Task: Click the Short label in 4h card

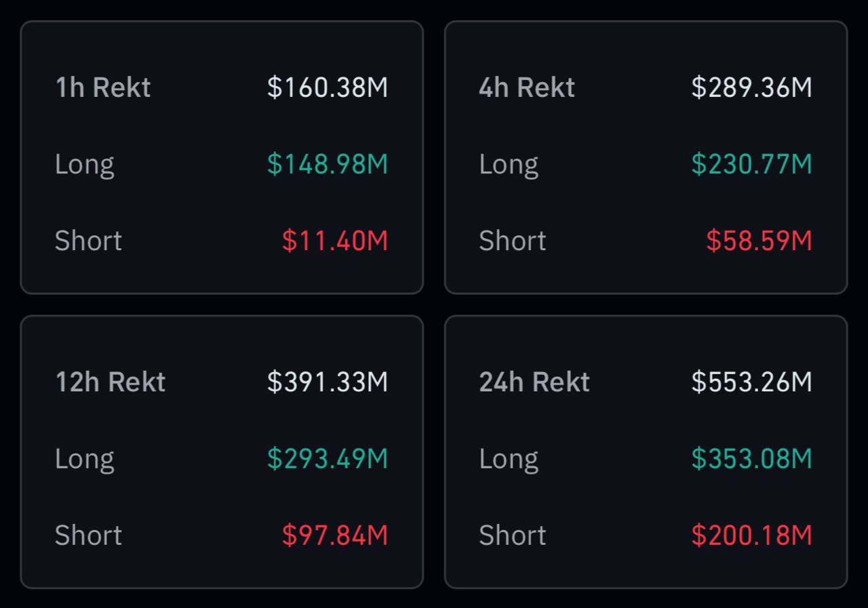Action: pos(513,241)
